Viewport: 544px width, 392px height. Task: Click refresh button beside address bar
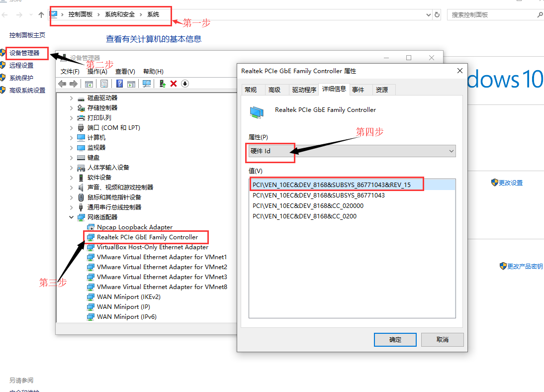(437, 14)
